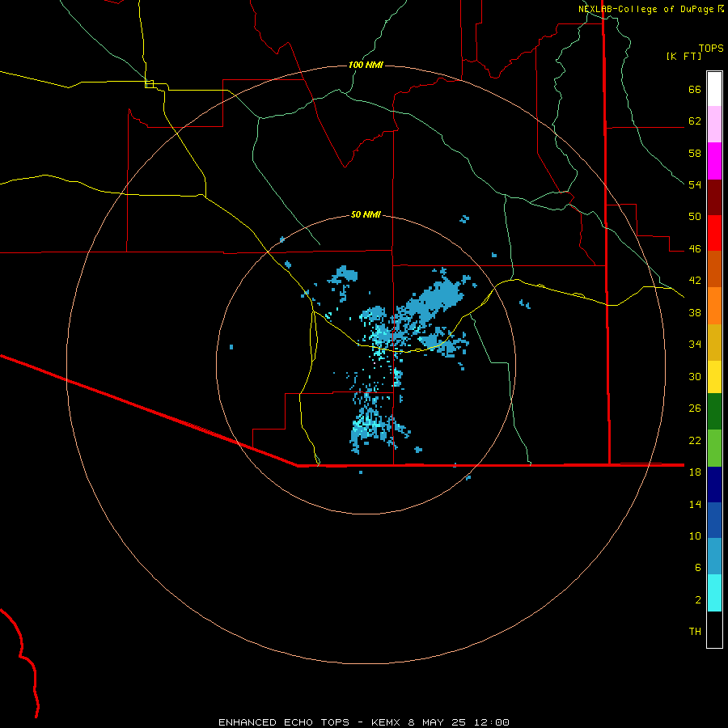Click the dark orange legend swatch

coord(714,269)
